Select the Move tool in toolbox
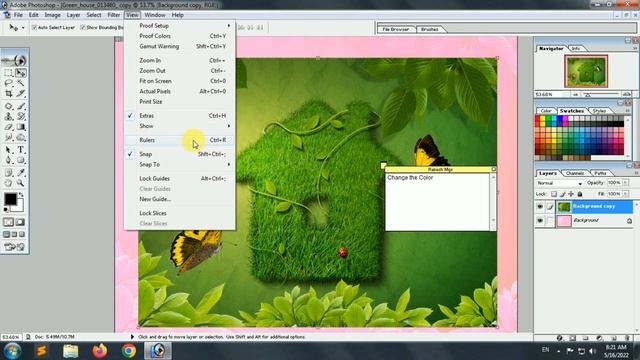This screenshot has width=640, height=360. pyautogui.click(x=20, y=73)
